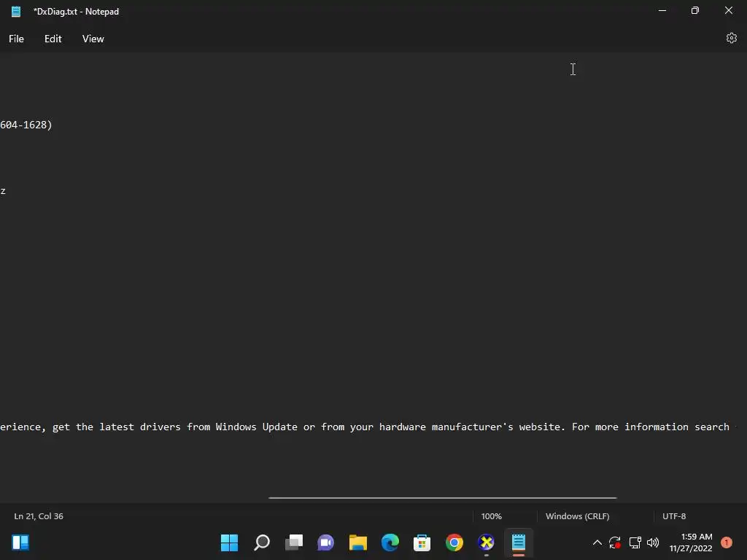This screenshot has width=747, height=560.
Task: Open Microsoft Store from taskbar
Action: tap(422, 542)
